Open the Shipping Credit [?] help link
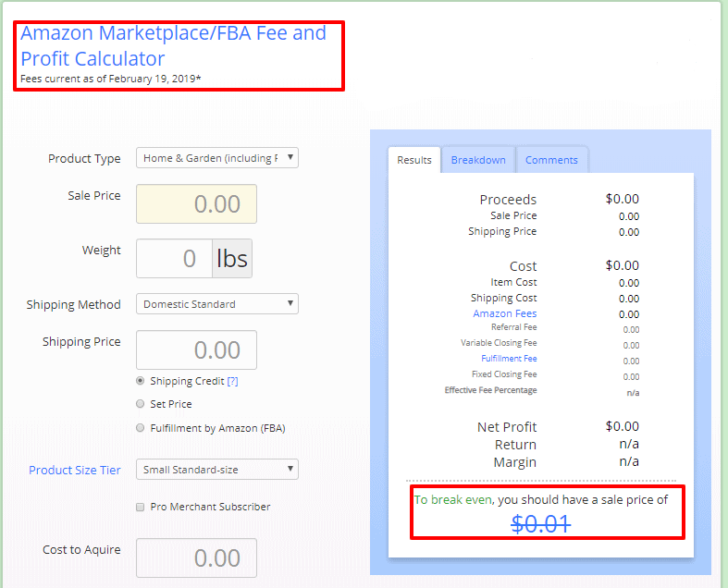 232,381
